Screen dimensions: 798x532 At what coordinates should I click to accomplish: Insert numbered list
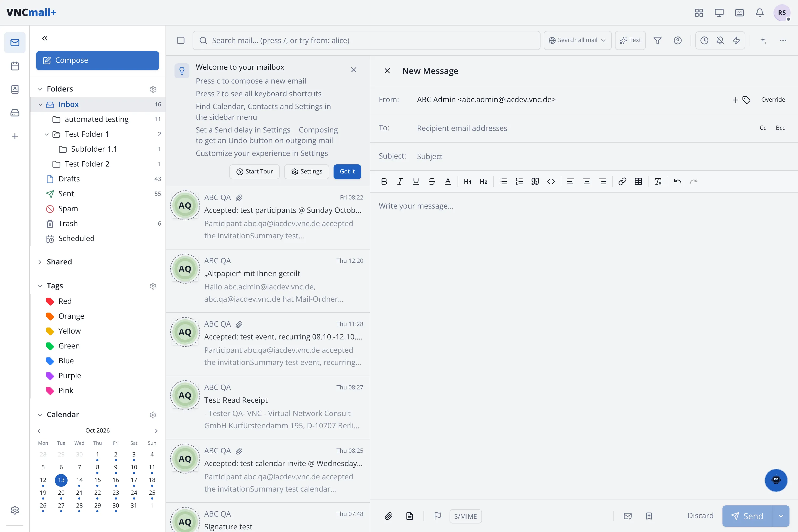(519, 181)
